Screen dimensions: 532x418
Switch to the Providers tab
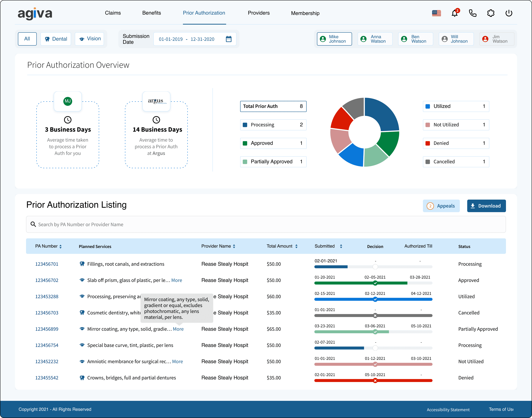pos(258,13)
